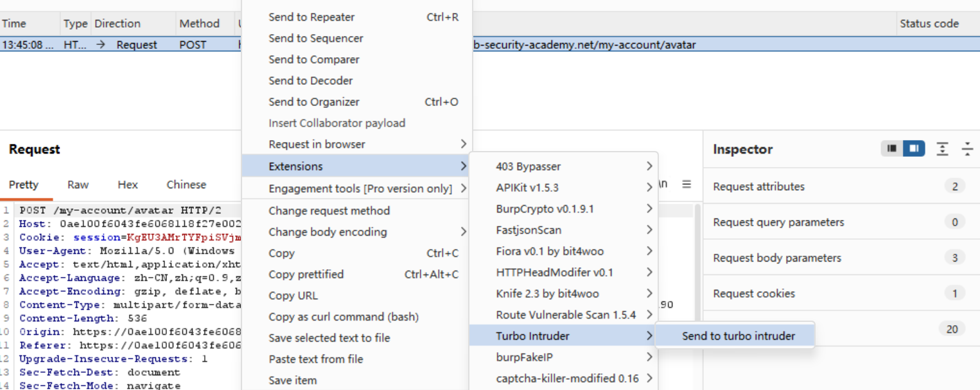
Task: Click the Sec-Fetch-Dest: document line
Action: (100, 373)
